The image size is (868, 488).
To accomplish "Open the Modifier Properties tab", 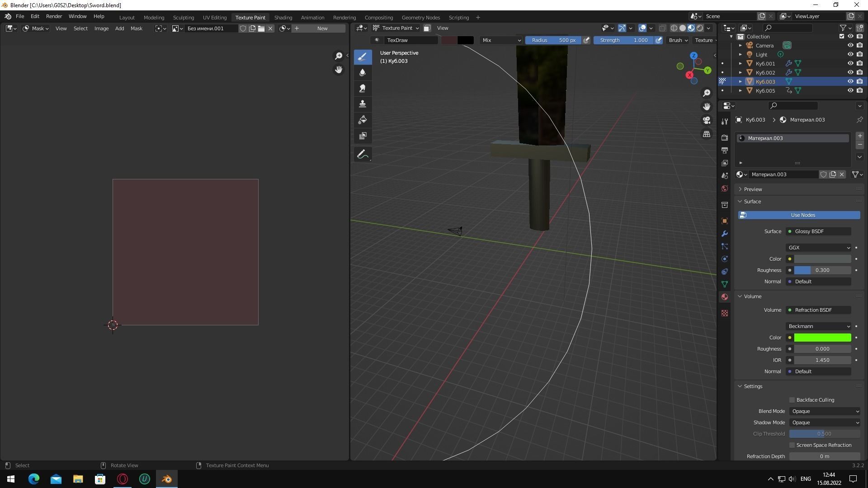I will (725, 234).
